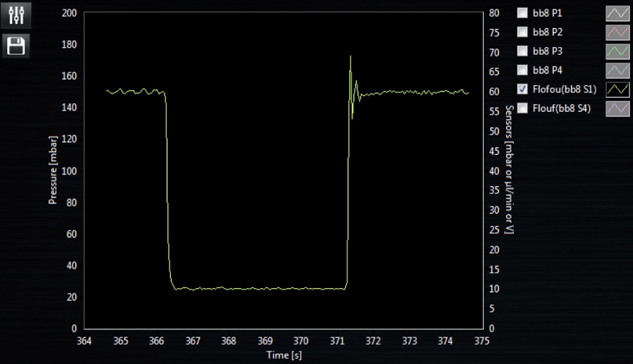Open the graph settings sliders icon
The width and height of the screenshot is (633, 364).
point(16,15)
